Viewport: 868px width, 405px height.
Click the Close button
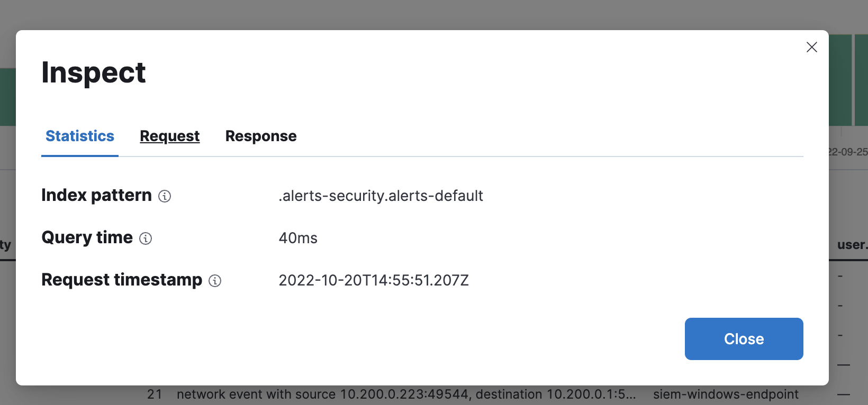pyautogui.click(x=744, y=339)
